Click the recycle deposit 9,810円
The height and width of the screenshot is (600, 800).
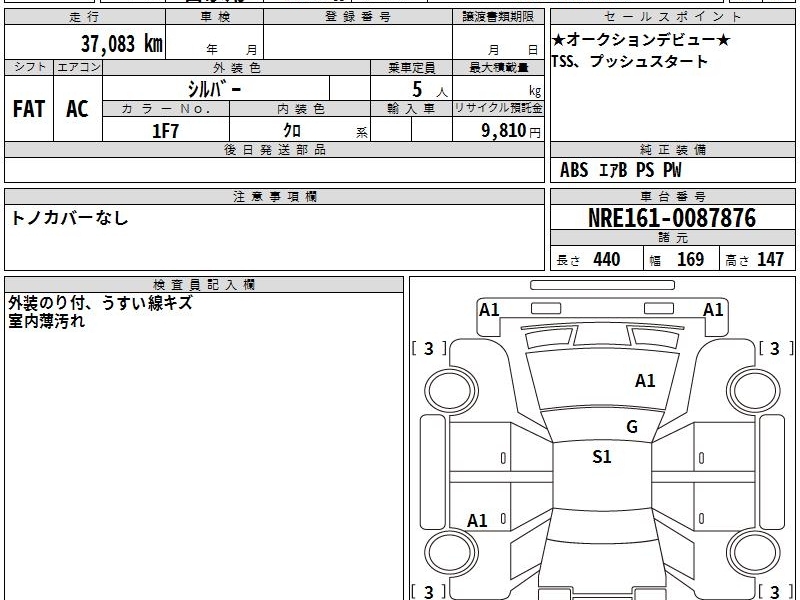[x=511, y=131]
